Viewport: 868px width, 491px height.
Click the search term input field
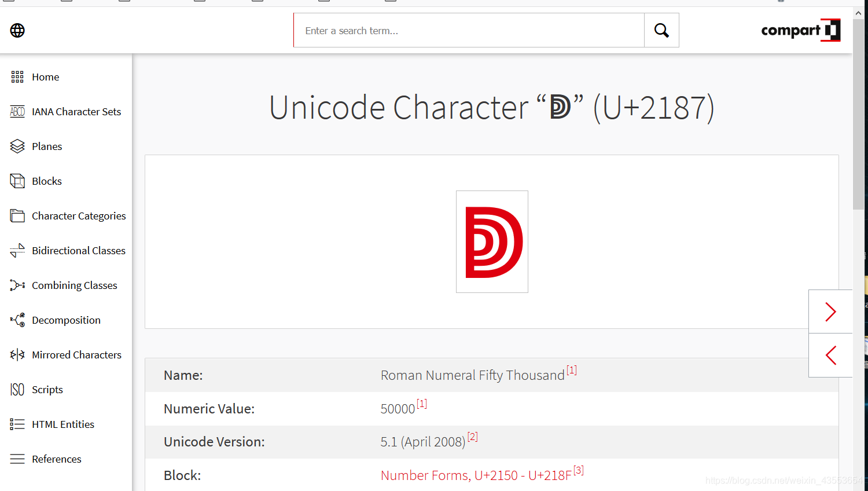[x=469, y=30]
